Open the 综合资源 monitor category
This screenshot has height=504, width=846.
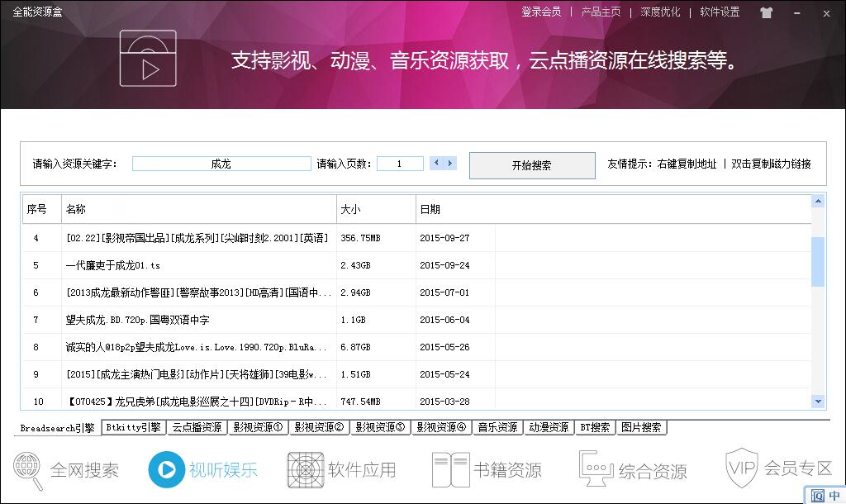point(632,469)
